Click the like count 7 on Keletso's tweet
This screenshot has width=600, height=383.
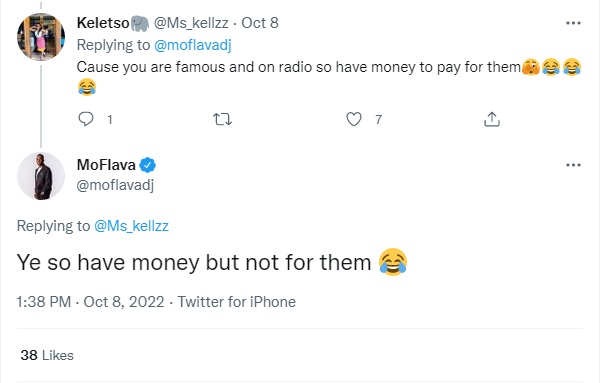[378, 120]
